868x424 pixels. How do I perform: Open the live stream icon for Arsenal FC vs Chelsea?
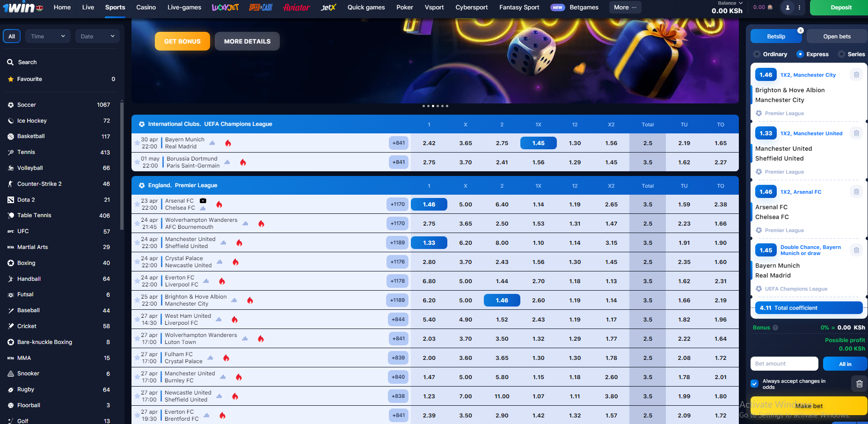pyautogui.click(x=203, y=201)
